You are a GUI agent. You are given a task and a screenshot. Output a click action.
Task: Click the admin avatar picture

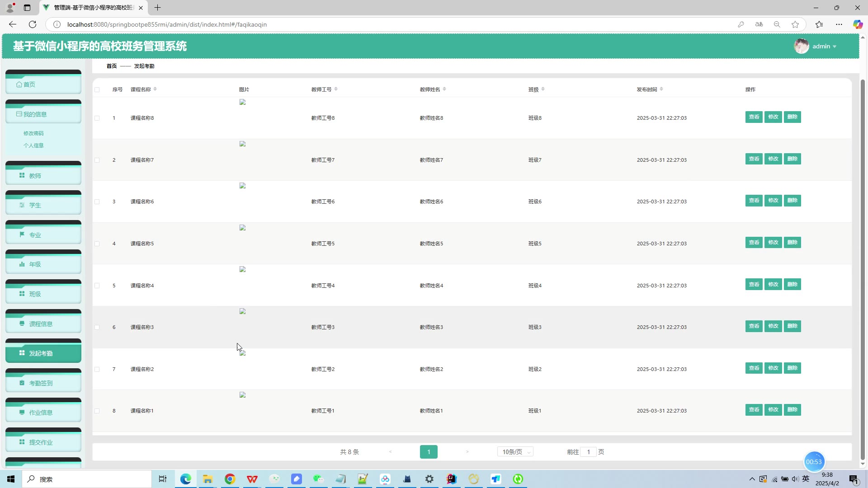click(x=801, y=46)
